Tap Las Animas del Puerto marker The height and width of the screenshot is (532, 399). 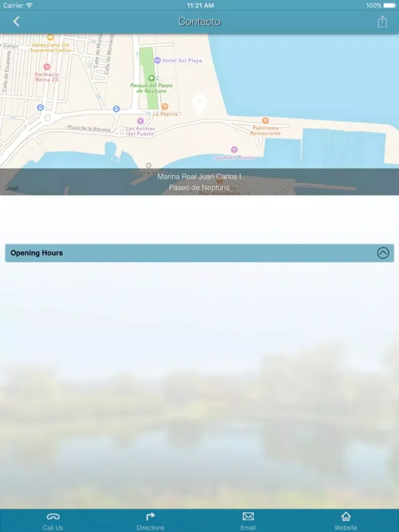(x=140, y=121)
